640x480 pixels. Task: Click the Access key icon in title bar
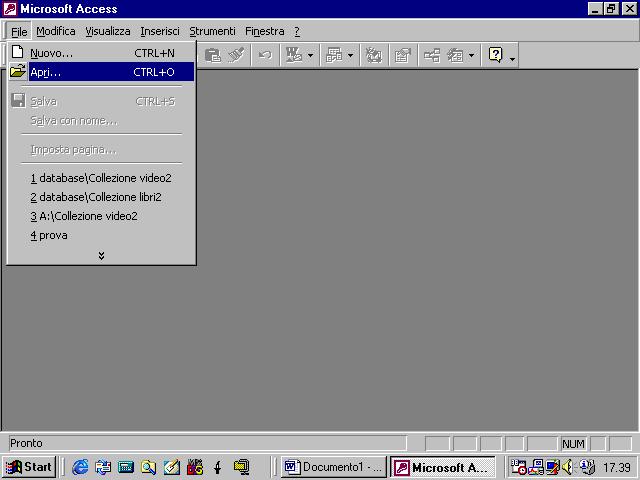(9, 9)
